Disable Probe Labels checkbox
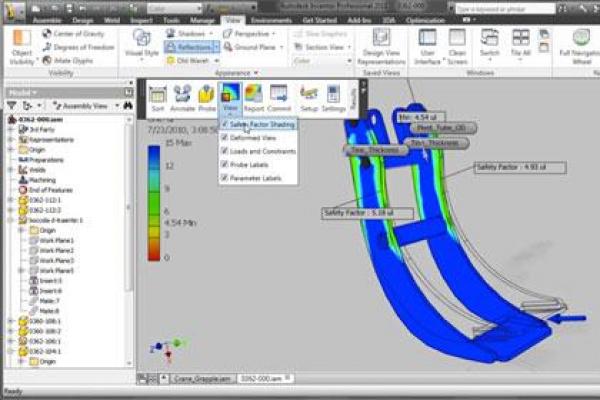Screen dimensions: 600x400 (225, 164)
